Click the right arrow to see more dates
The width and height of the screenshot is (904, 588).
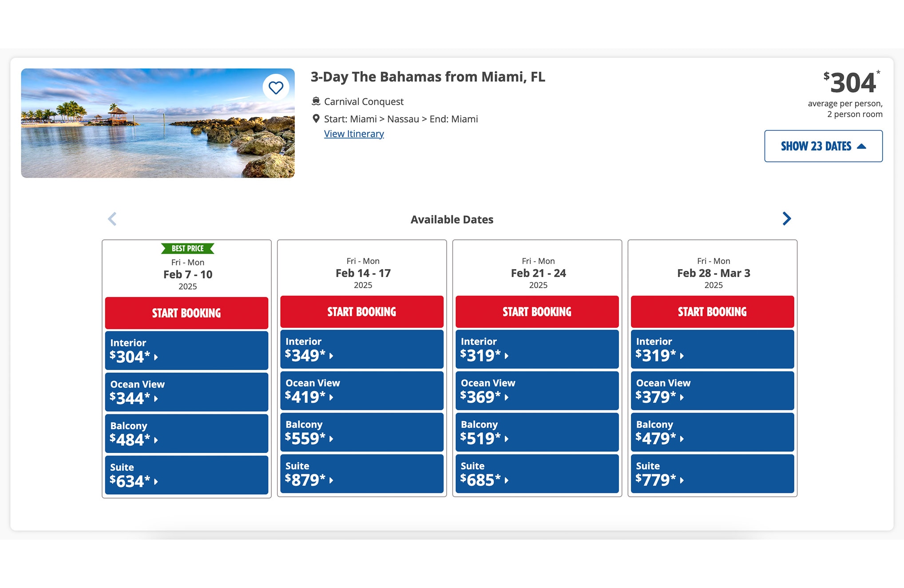click(786, 219)
